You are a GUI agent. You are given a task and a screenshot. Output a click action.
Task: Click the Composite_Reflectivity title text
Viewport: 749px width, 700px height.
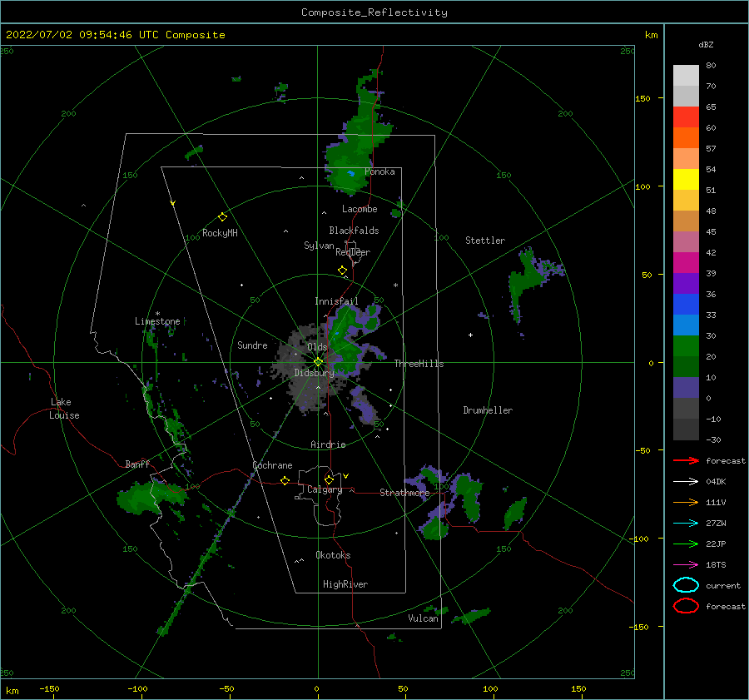(x=374, y=12)
